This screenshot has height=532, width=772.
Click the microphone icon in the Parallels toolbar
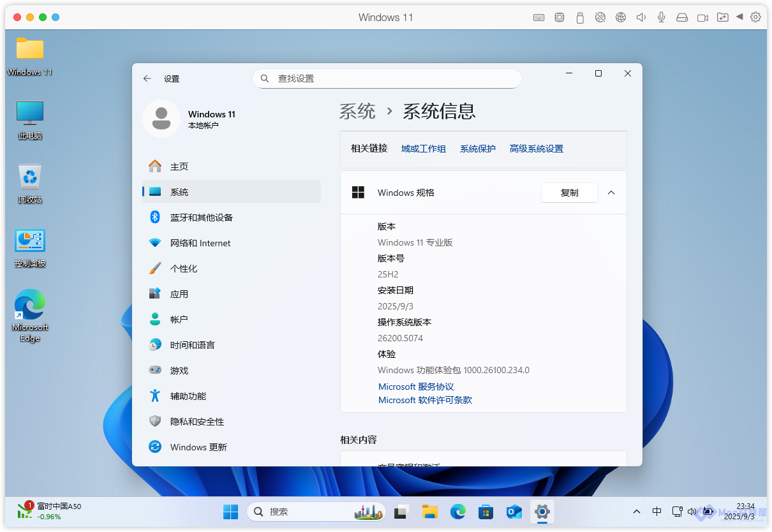coord(662,18)
